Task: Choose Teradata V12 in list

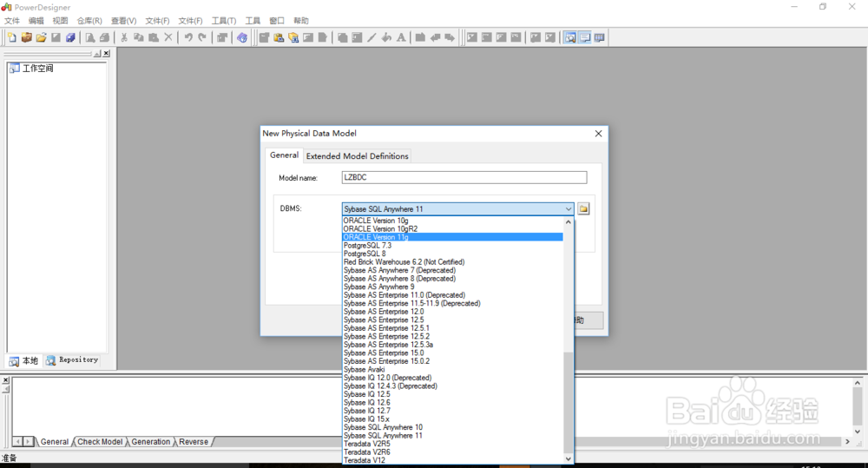Action: pyautogui.click(x=452, y=460)
